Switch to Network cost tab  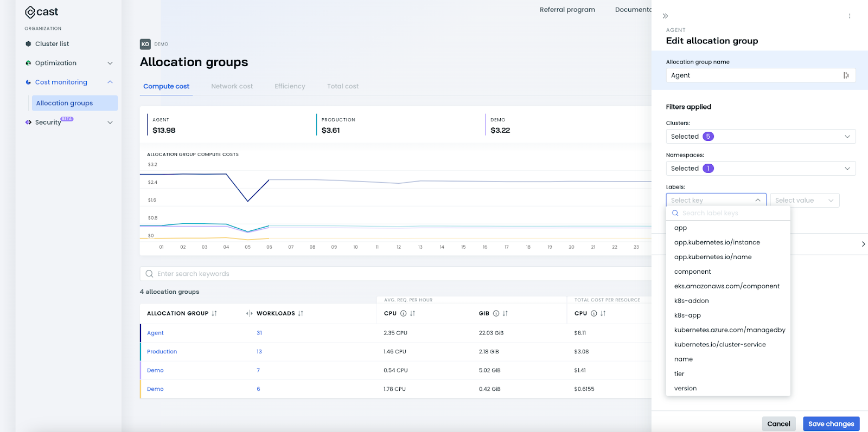(x=232, y=86)
